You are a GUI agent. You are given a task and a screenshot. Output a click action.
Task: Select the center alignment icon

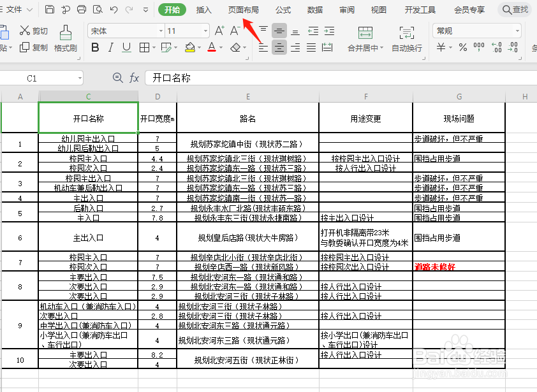[279, 47]
